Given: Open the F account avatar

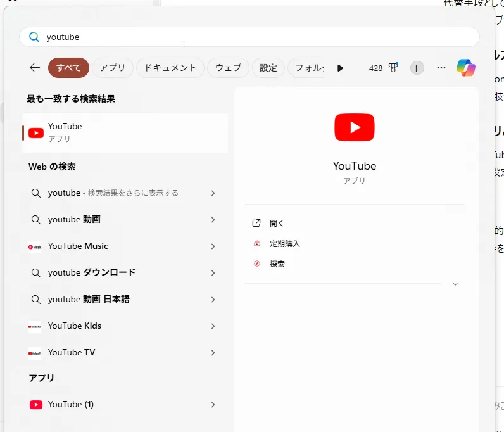Looking at the screenshot, I should tap(417, 68).
